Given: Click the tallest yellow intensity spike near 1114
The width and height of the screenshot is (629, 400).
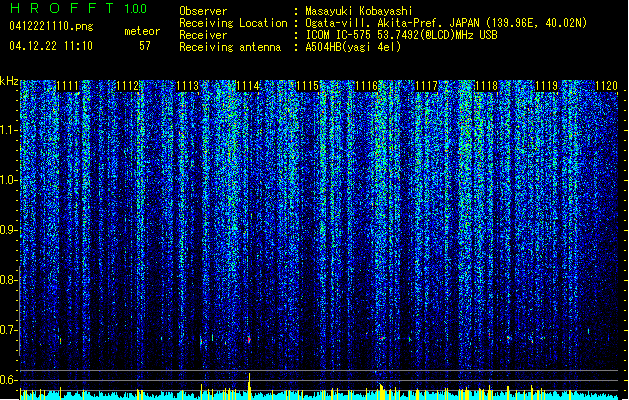Looking at the screenshot, I should (x=249, y=386).
